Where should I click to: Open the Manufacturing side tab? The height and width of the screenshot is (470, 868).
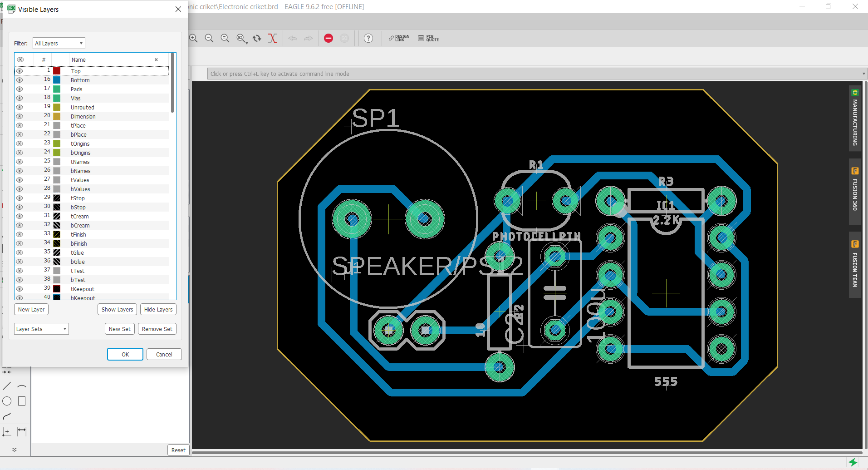pyautogui.click(x=855, y=119)
